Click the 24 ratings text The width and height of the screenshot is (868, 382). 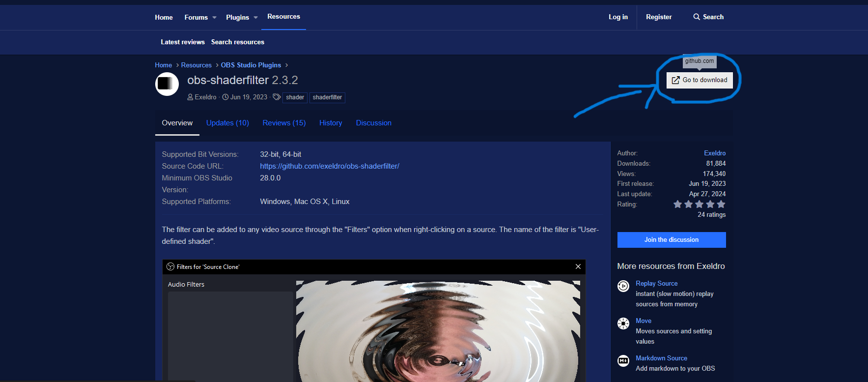pyautogui.click(x=712, y=215)
